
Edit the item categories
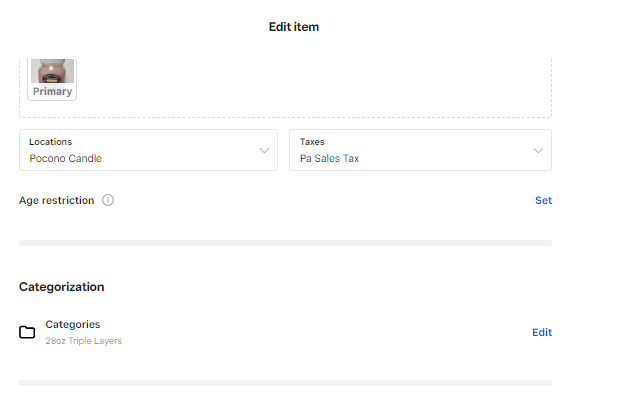(541, 332)
